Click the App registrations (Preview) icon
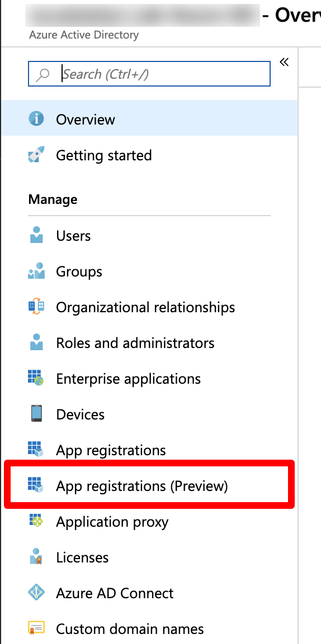Image resolution: width=321 pixels, height=644 pixels. [x=36, y=485]
